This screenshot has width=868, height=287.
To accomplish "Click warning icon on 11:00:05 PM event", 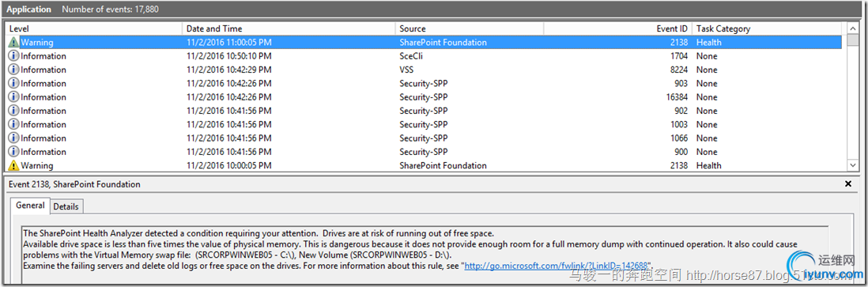I will pos(13,42).
